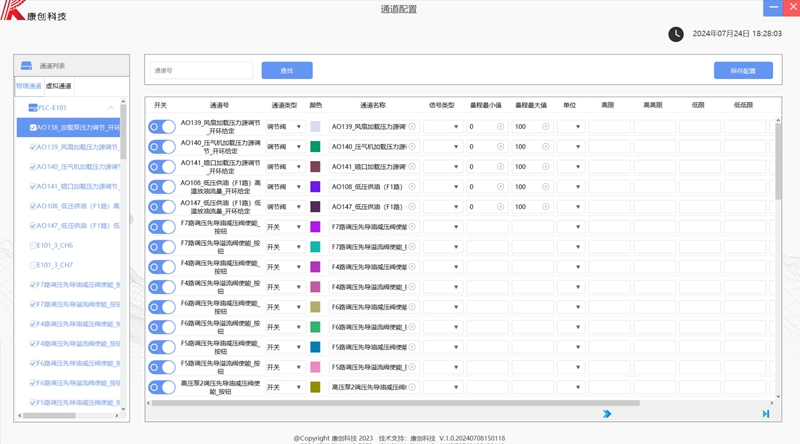800x444 pixels.
Task: Click the channel list panel icon
Action: tap(26, 65)
